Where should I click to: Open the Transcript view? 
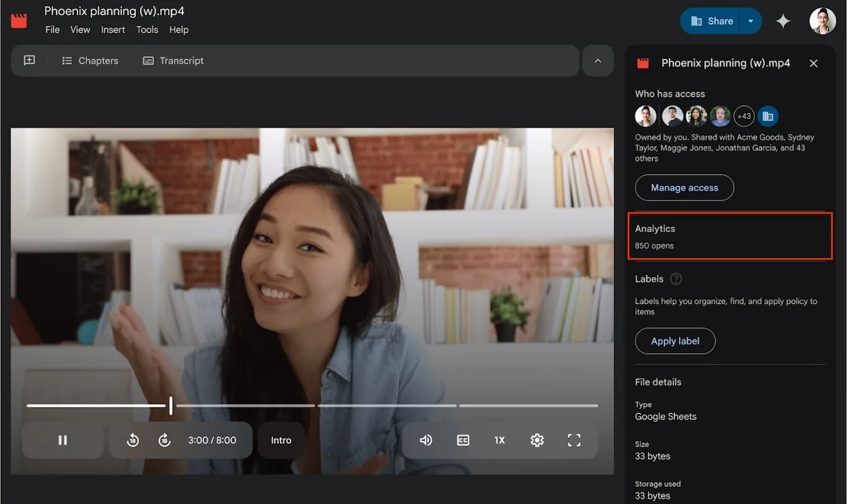point(173,60)
